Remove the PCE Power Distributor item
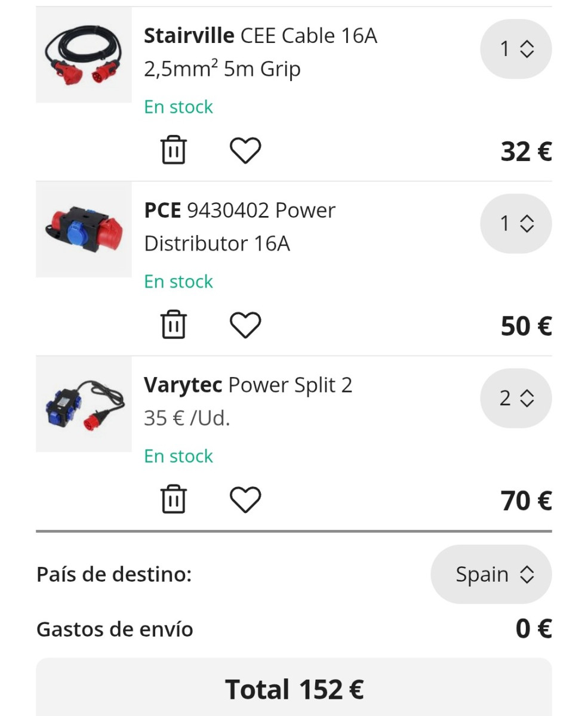Image resolution: width=588 pixels, height=716 pixels. coord(174,325)
